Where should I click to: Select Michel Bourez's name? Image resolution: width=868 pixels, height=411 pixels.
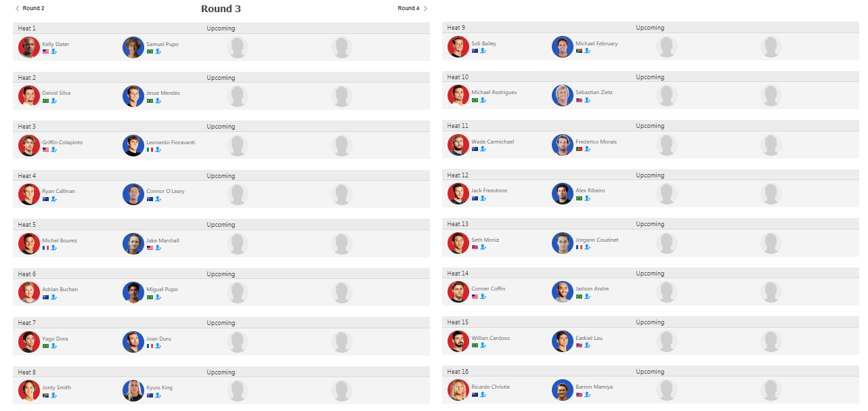click(x=60, y=240)
